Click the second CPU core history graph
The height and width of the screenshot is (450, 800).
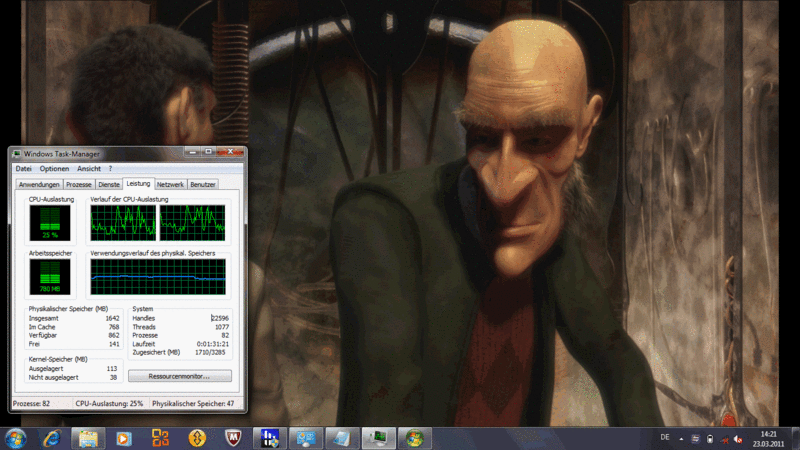point(192,223)
